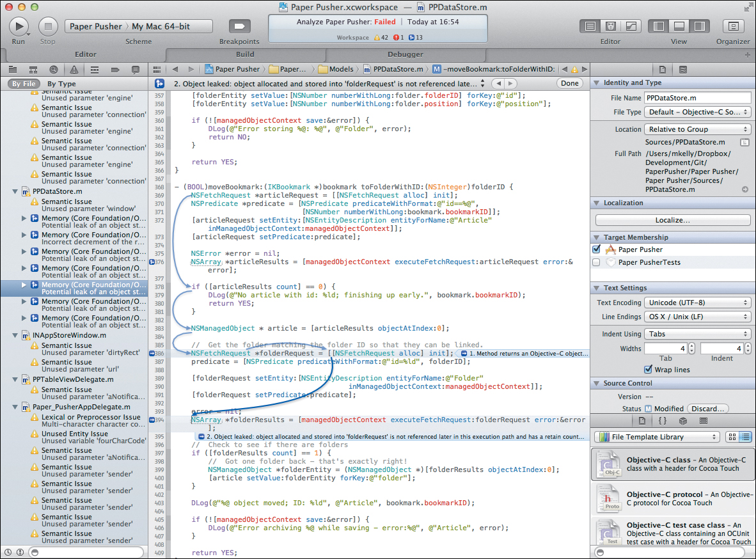Open the Location Relative to Group dropdown
Viewport: 756px width, 559px height.
click(x=698, y=129)
